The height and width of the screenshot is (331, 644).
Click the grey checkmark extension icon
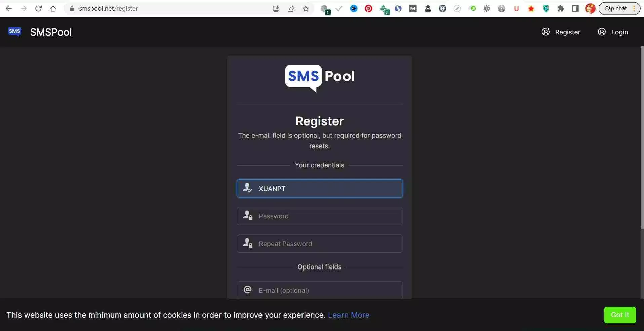339,9
